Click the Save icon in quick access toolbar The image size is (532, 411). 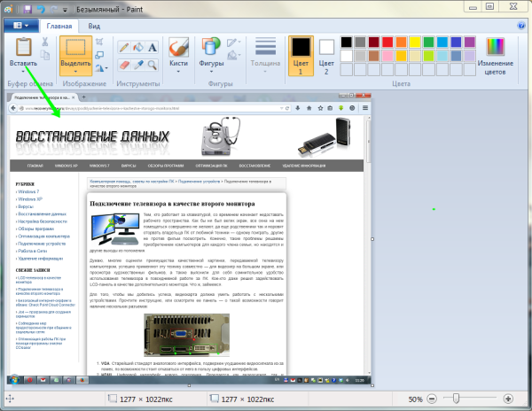coord(27,7)
